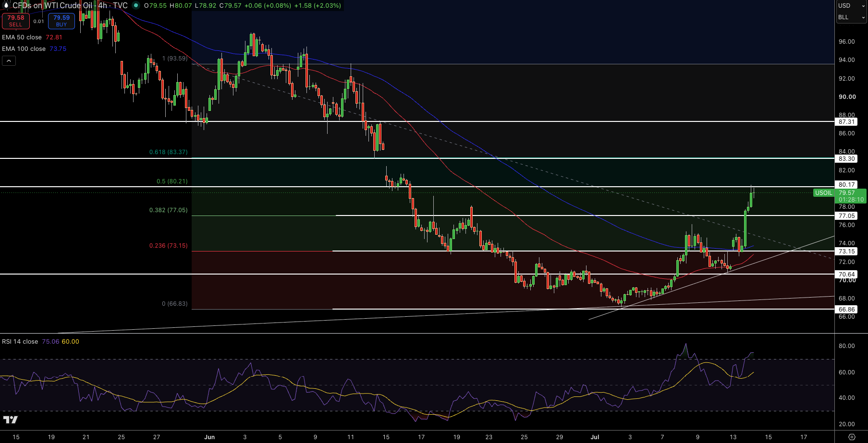
Task: Click the green market status dot
Action: tap(136, 6)
